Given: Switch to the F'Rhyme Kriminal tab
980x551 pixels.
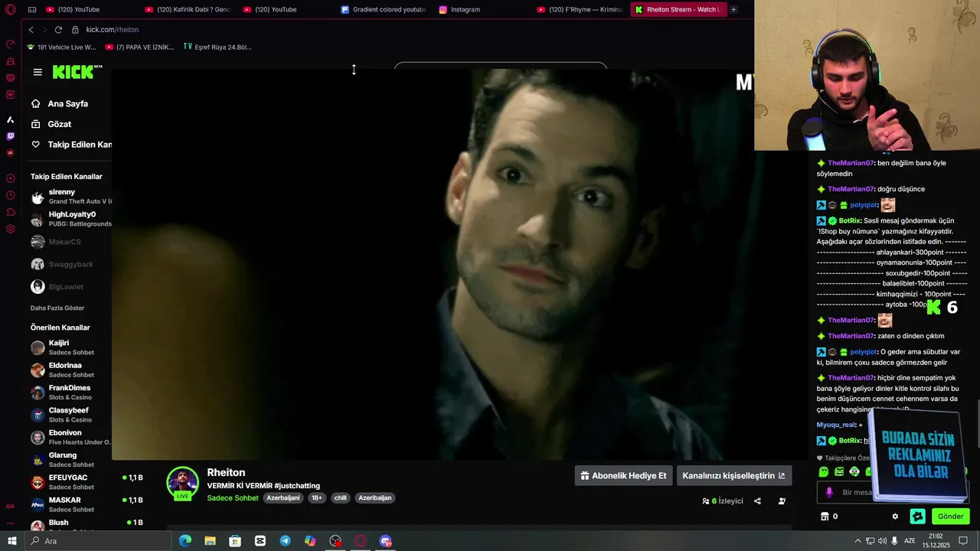Looking at the screenshot, I should tap(580, 10).
